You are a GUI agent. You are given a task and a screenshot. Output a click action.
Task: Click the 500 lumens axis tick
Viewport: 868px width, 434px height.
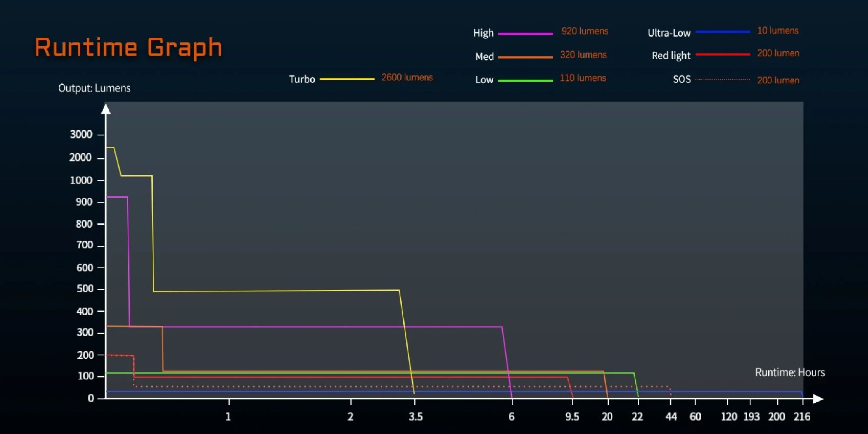pos(85,289)
